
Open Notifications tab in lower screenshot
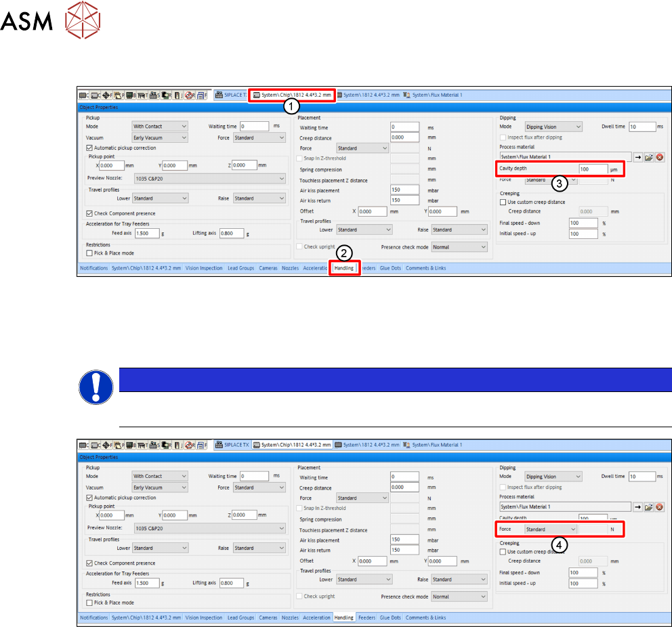[x=94, y=618]
